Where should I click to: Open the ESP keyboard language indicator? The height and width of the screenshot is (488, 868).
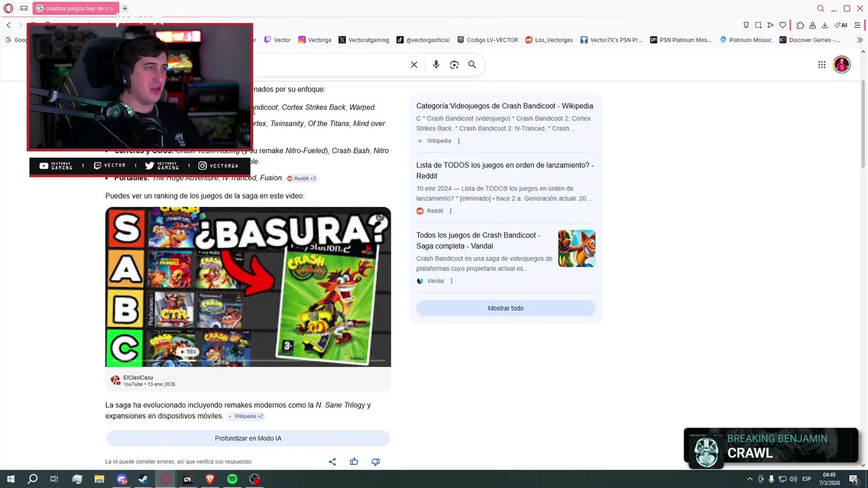807,479
